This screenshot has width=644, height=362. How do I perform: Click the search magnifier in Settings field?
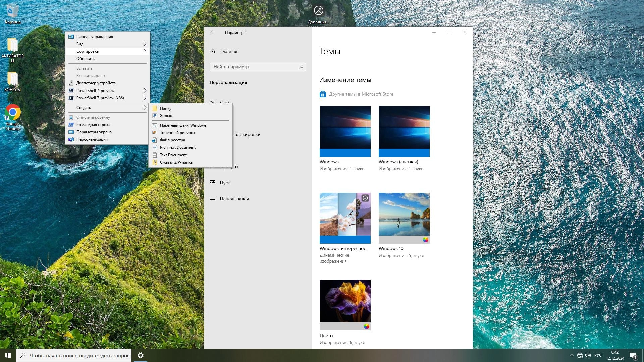click(301, 67)
